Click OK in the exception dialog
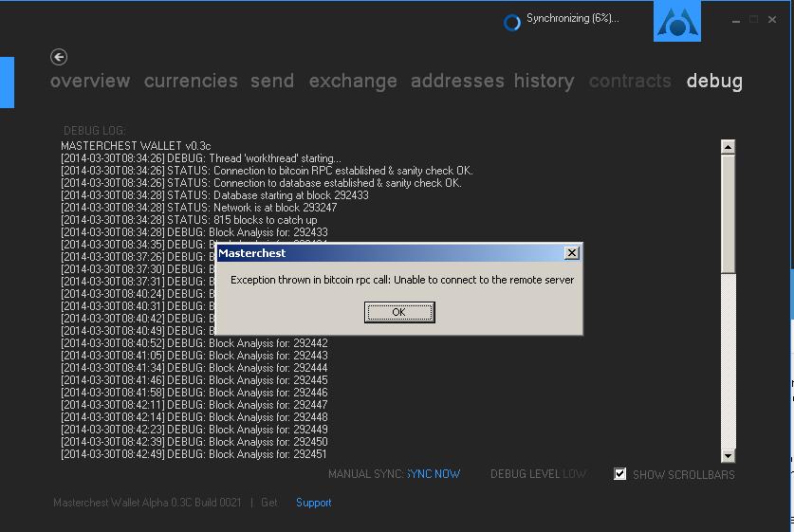The image size is (794, 532). [x=399, y=312]
